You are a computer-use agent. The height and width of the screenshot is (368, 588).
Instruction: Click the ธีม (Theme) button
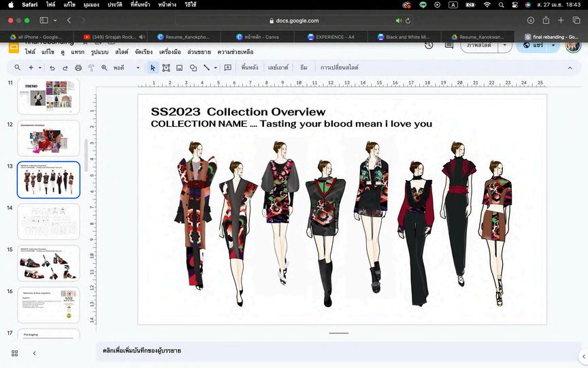click(x=304, y=68)
